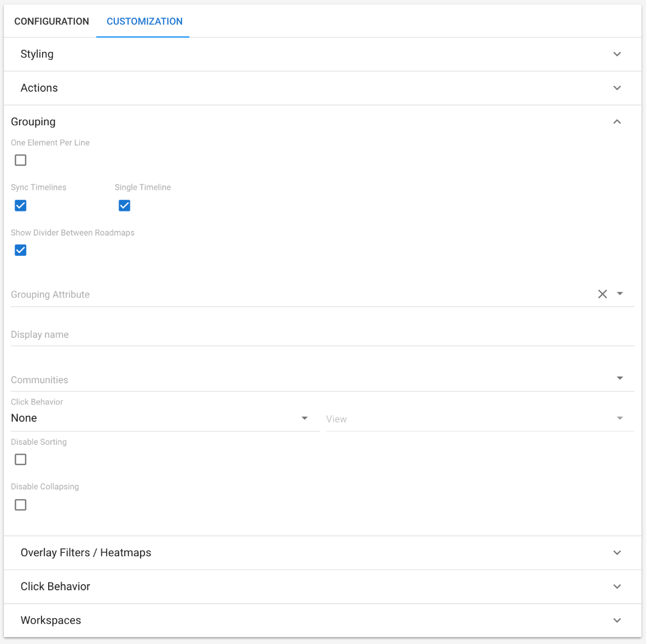Collapse the Grouping section chevron
The height and width of the screenshot is (644, 646).
tap(617, 122)
